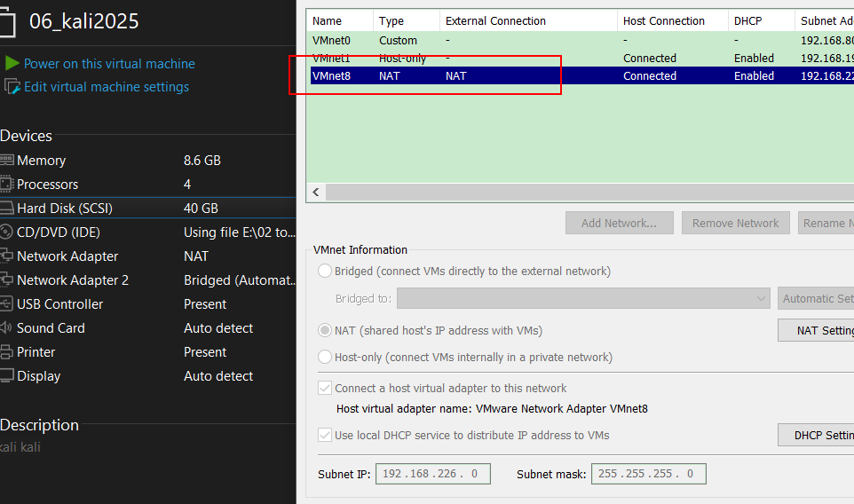
Task: Select the NAT shared host IP radio button
Action: tap(325, 330)
